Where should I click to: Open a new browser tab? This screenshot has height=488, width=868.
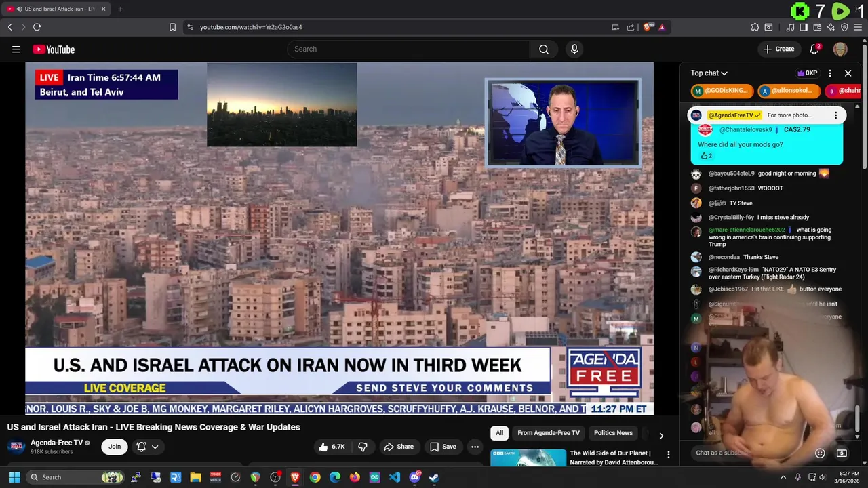coord(120,9)
